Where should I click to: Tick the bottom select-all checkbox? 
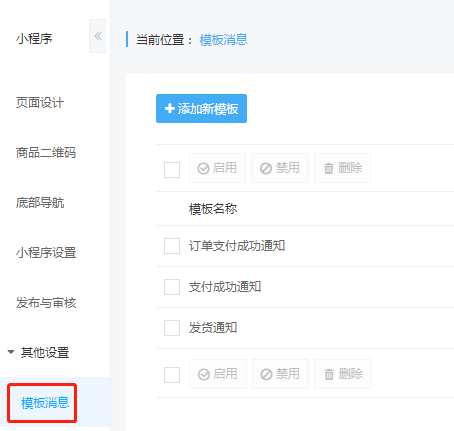pyautogui.click(x=172, y=375)
